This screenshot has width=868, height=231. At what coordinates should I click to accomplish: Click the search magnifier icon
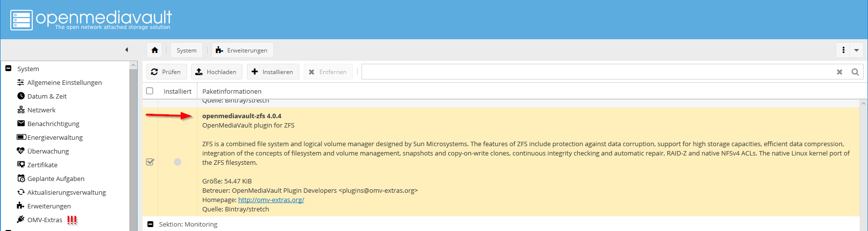855,72
